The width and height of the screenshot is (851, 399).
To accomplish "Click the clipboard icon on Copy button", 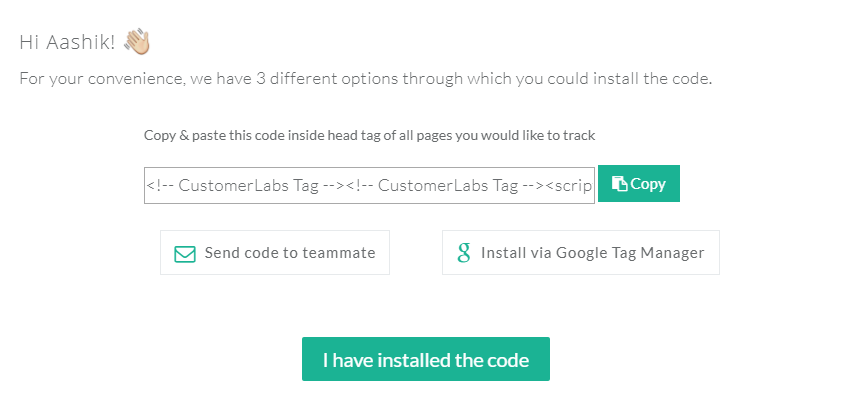I will click(x=619, y=183).
